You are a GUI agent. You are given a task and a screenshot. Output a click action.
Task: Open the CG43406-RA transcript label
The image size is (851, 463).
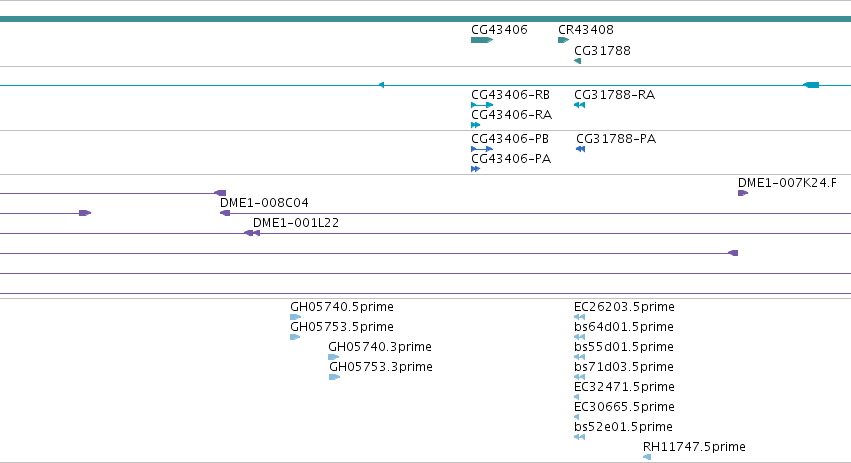[511, 115]
